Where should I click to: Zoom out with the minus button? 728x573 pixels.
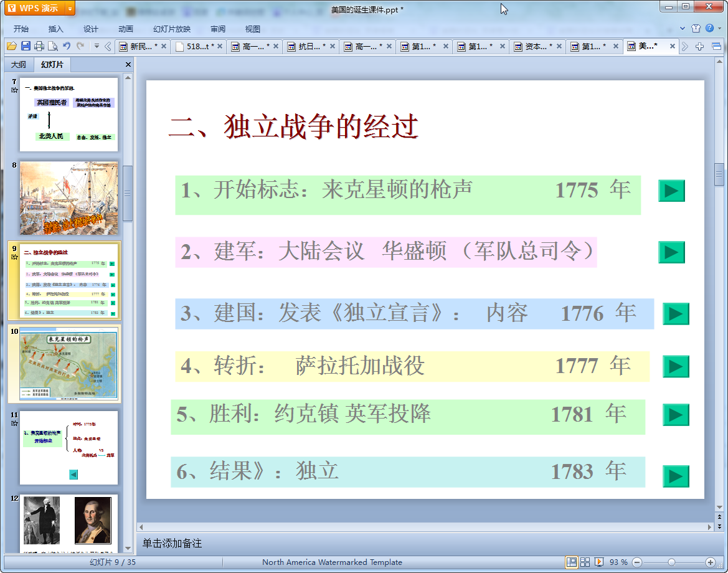(x=637, y=562)
